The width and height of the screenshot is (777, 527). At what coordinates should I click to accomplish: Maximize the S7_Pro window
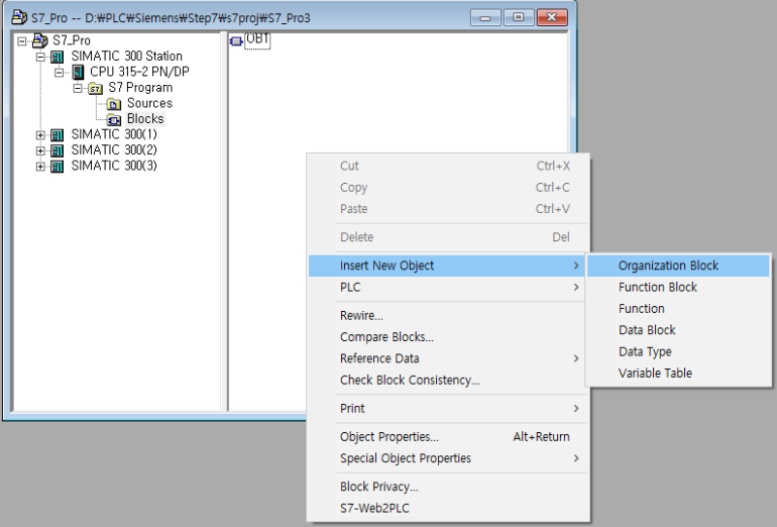(x=518, y=18)
